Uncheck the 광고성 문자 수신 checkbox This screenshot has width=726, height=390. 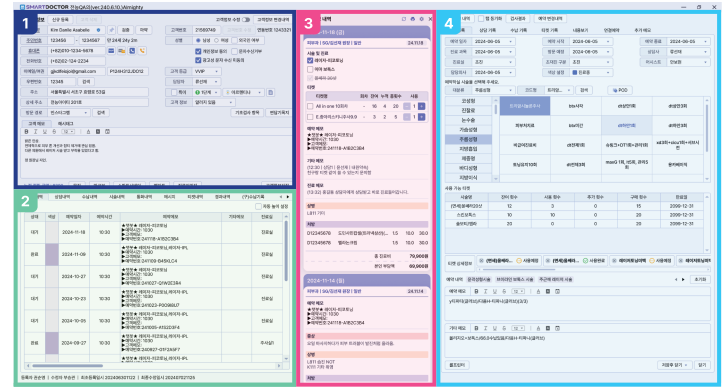198,60
